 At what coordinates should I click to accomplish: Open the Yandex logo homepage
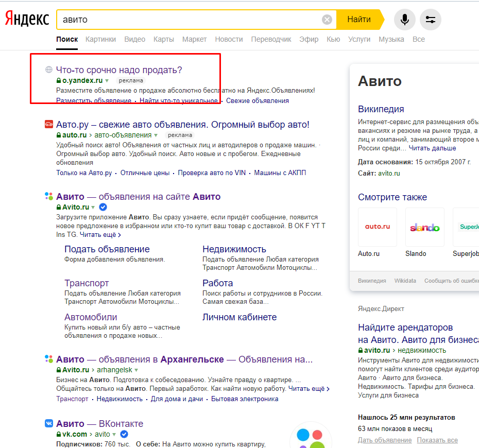tap(27, 19)
